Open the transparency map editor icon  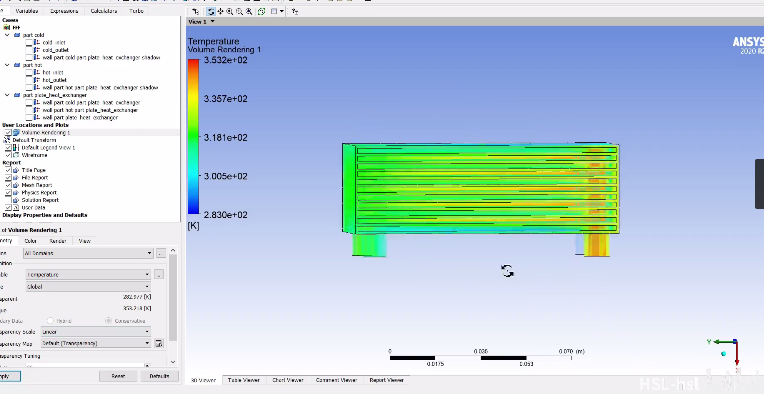[x=158, y=343]
